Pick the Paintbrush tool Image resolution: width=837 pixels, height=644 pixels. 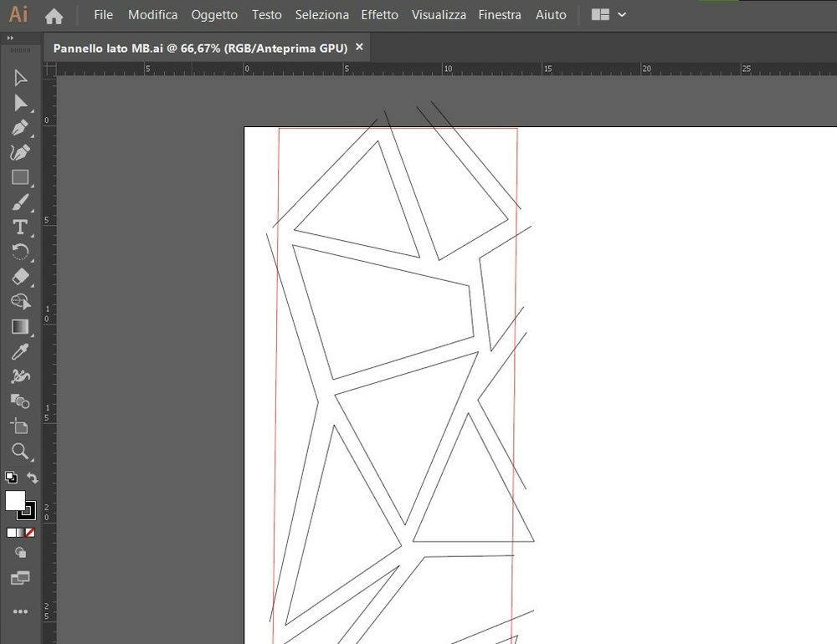(x=20, y=202)
